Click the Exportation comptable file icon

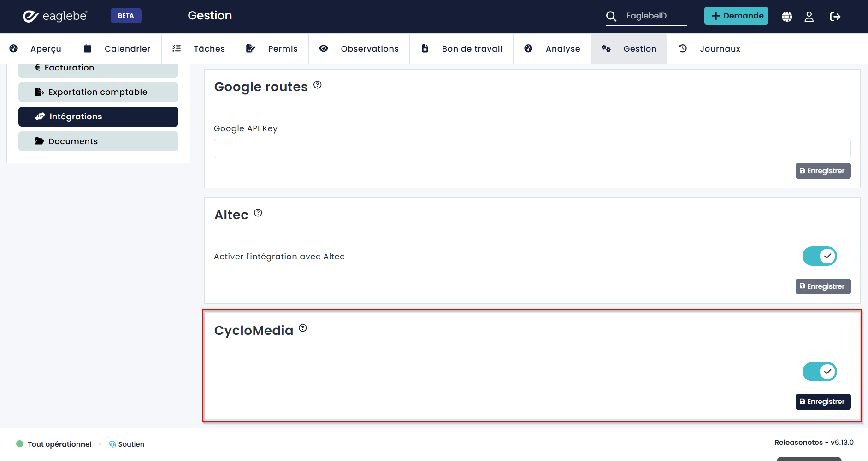click(x=40, y=92)
